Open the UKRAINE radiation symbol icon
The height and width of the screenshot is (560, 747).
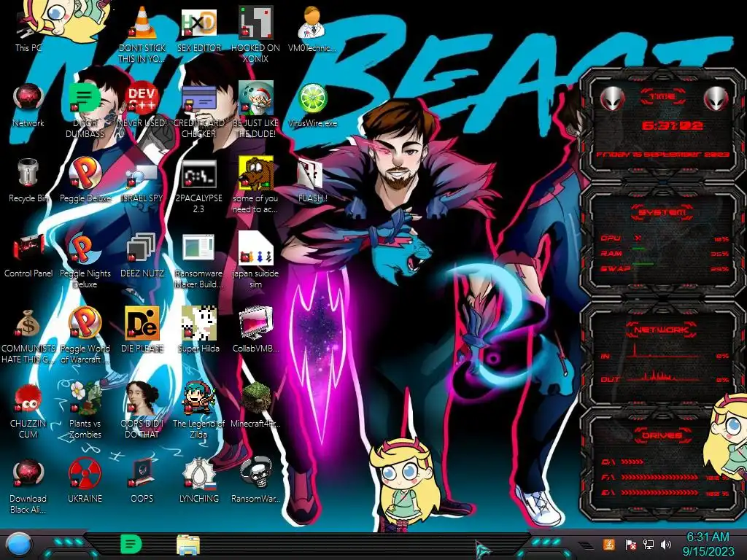pos(85,480)
